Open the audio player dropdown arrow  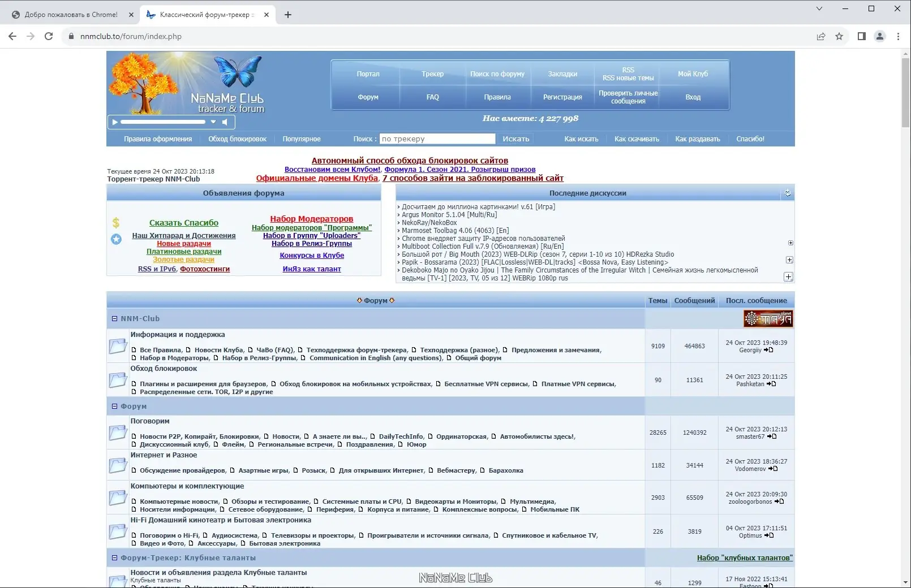(x=213, y=122)
